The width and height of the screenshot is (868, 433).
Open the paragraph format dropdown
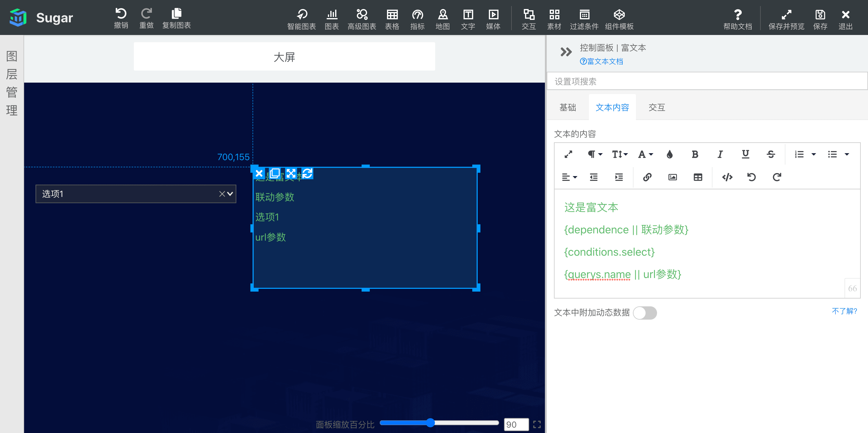[x=595, y=154]
